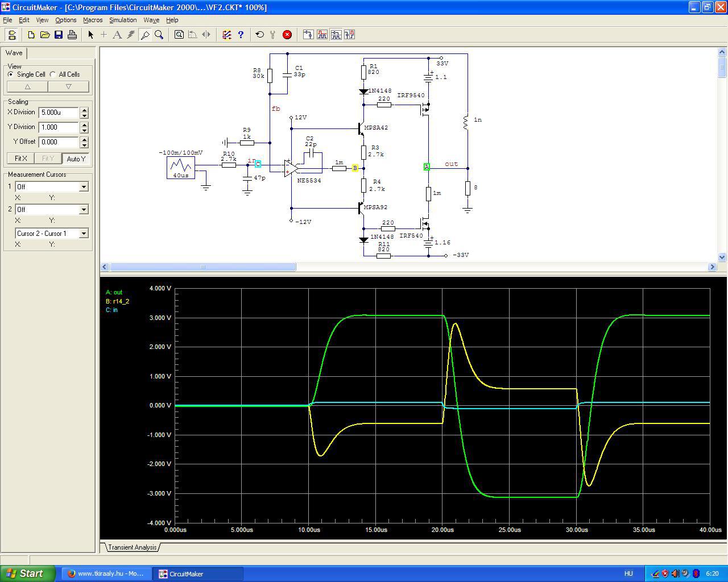Click the Print toolbar icon
This screenshot has width=728, height=582.
coord(72,35)
